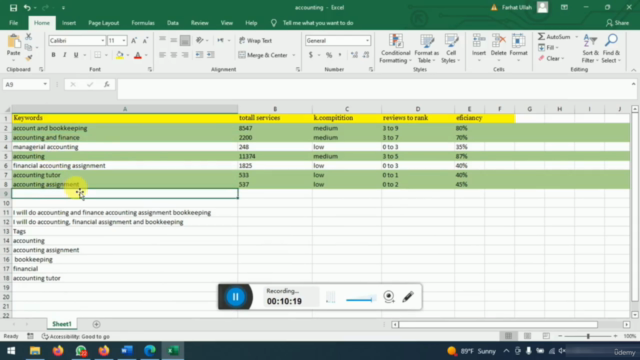Click the recorder pen annotation icon

407,297
